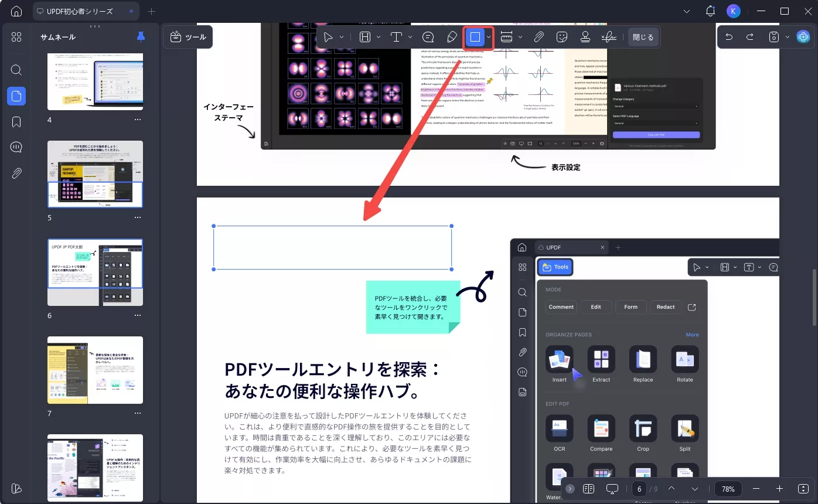Start slideshow presentation mode
The image size is (818, 504).
(x=612, y=489)
